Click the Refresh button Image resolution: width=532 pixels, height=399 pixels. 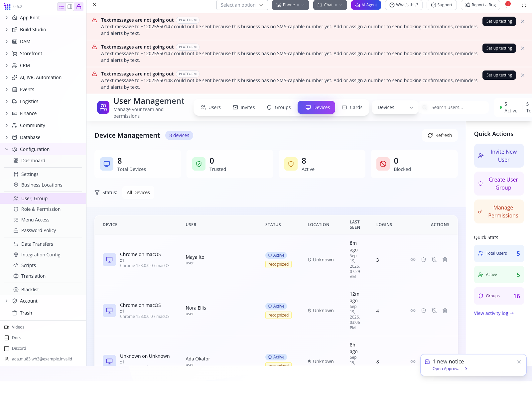pos(440,135)
